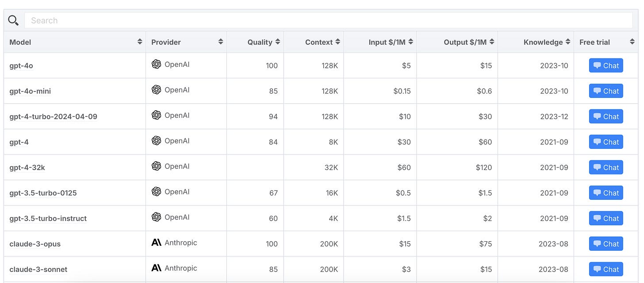Start Chat with claude-3-opus

click(606, 244)
